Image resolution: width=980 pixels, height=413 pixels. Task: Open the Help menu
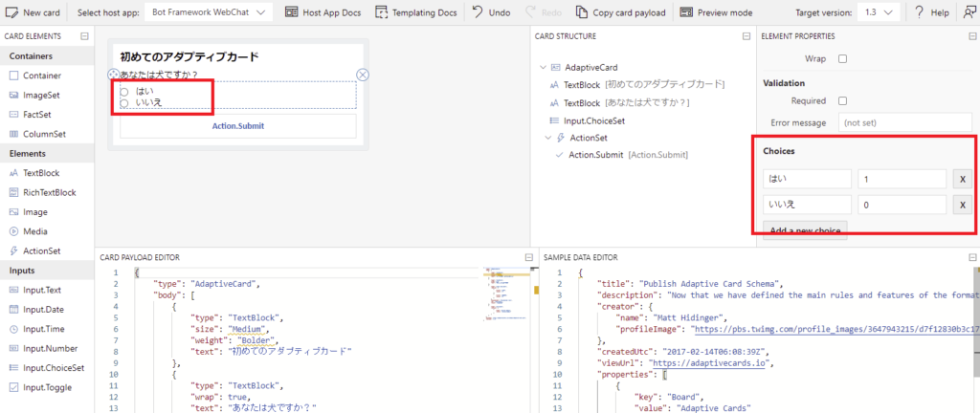[x=930, y=11]
